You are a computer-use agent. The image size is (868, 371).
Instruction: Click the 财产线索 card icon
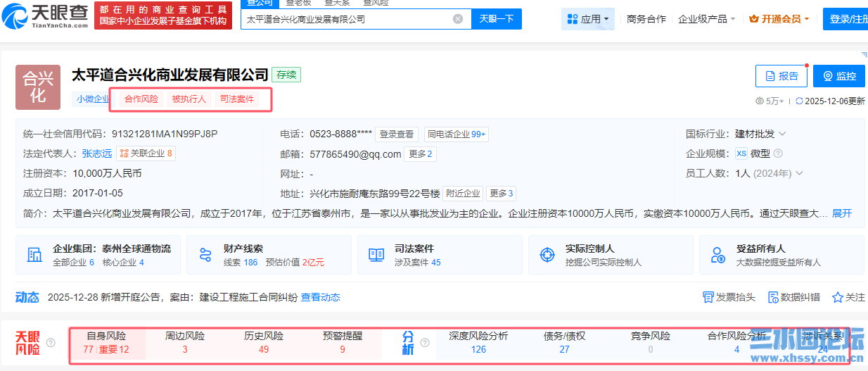point(205,255)
